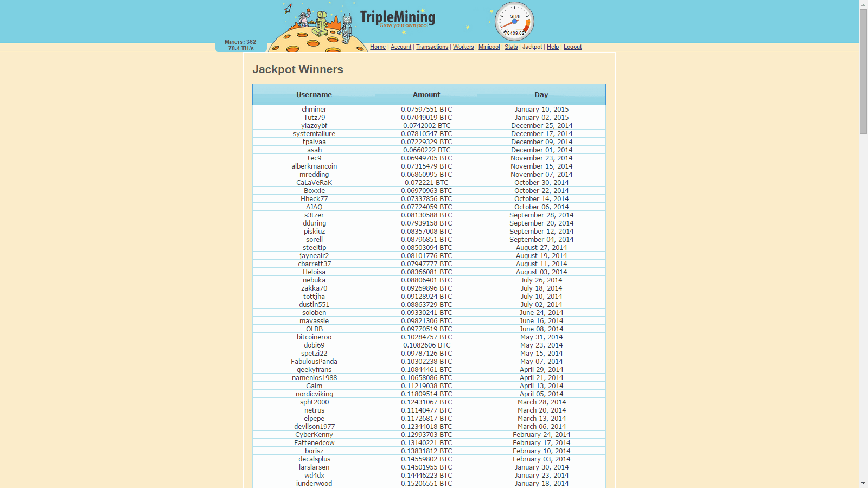Screen dimensions: 868x488
Task: Select the Jackpot menu item
Action: pyautogui.click(x=532, y=47)
